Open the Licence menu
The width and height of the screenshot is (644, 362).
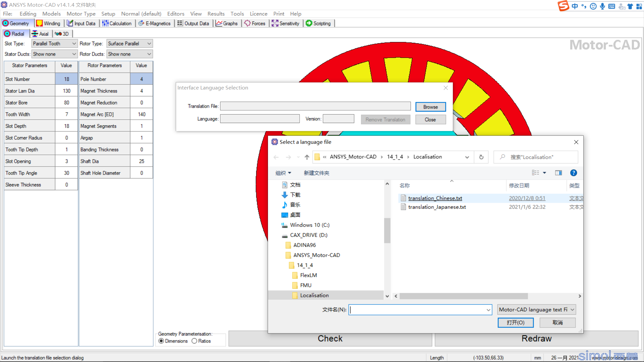[x=259, y=14]
